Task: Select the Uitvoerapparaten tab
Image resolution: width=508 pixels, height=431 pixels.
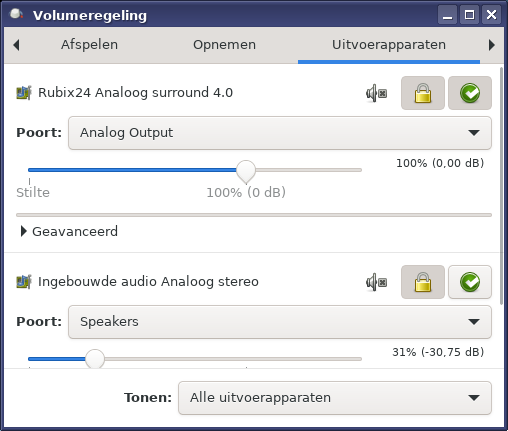Action: pyautogui.click(x=389, y=45)
